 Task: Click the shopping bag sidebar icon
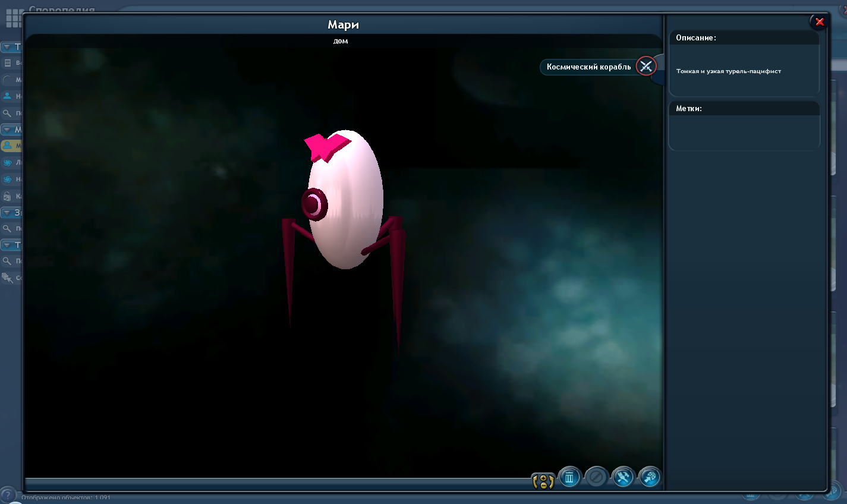(x=8, y=196)
